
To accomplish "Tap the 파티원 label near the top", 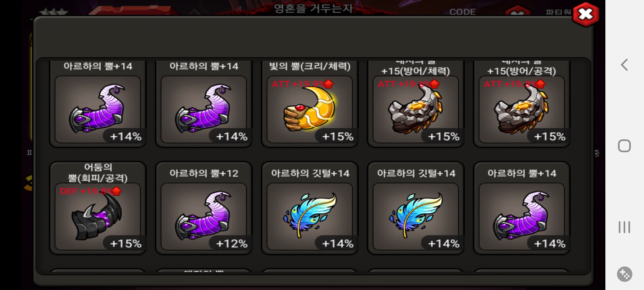I will 558,12.
